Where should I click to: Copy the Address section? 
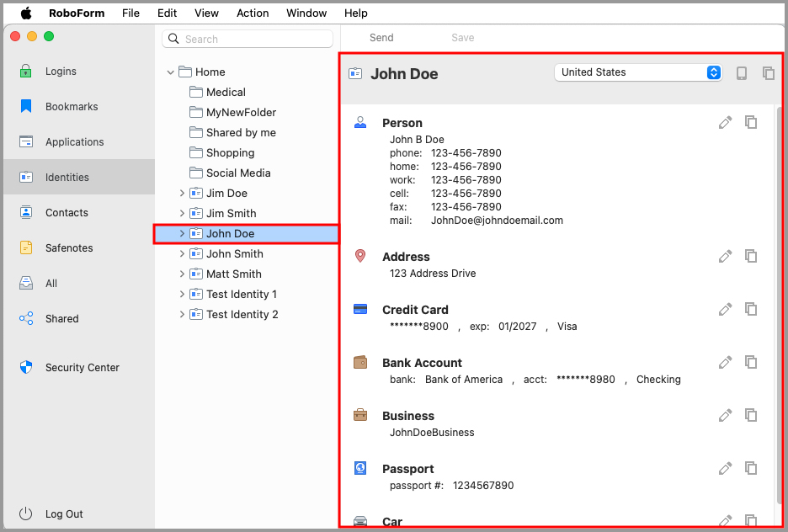click(x=751, y=256)
